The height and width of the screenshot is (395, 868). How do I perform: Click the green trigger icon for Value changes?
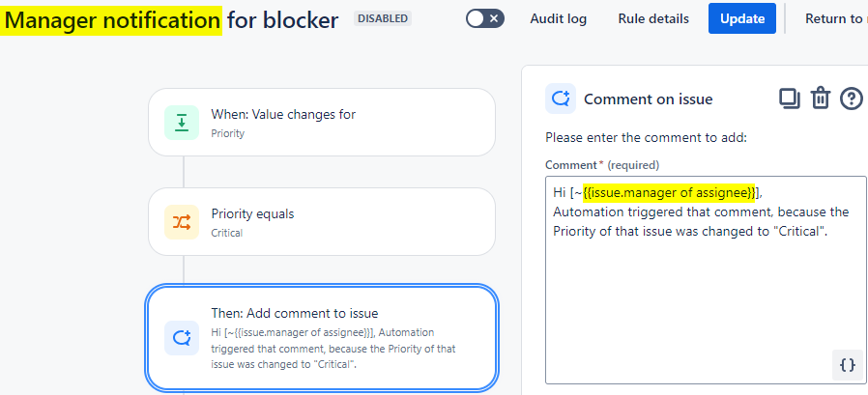[182, 123]
